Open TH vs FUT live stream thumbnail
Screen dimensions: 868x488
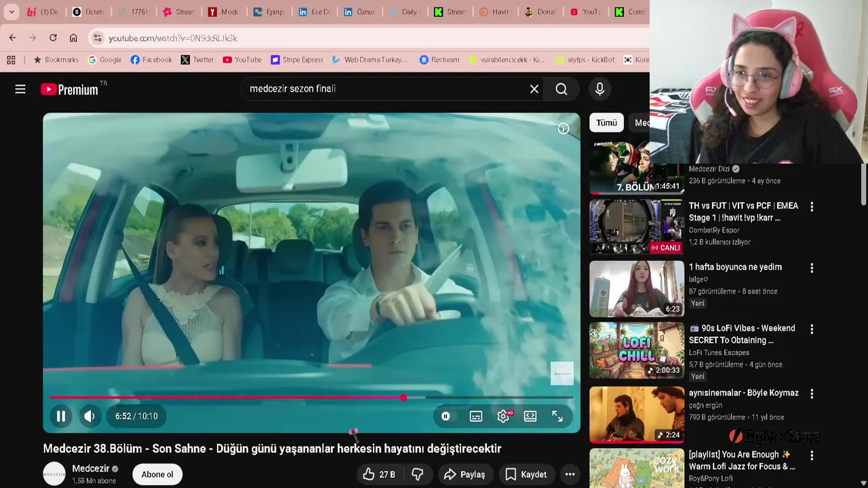[637, 227]
